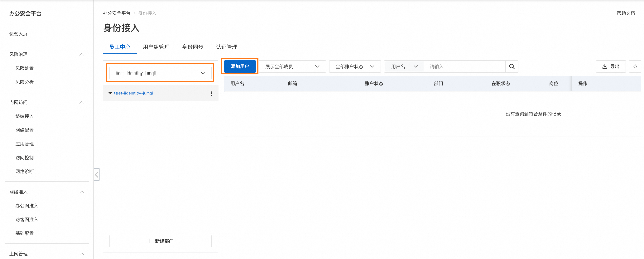Open the 用户名 search type dropdown

pyautogui.click(x=404, y=66)
